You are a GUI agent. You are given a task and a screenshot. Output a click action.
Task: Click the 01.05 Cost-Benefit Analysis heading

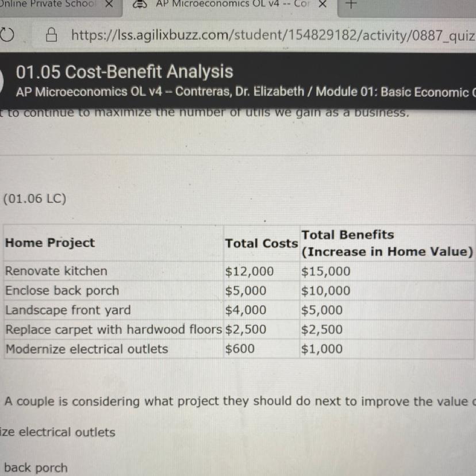(x=125, y=72)
